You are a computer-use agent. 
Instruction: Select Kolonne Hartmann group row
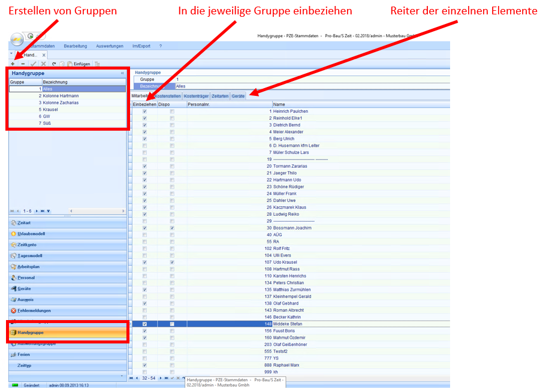[x=61, y=96]
